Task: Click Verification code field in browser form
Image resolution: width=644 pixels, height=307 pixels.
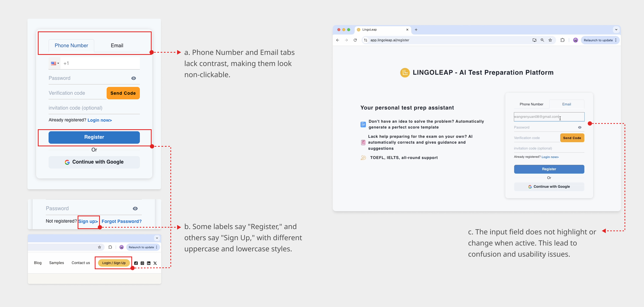Action: 537,138
